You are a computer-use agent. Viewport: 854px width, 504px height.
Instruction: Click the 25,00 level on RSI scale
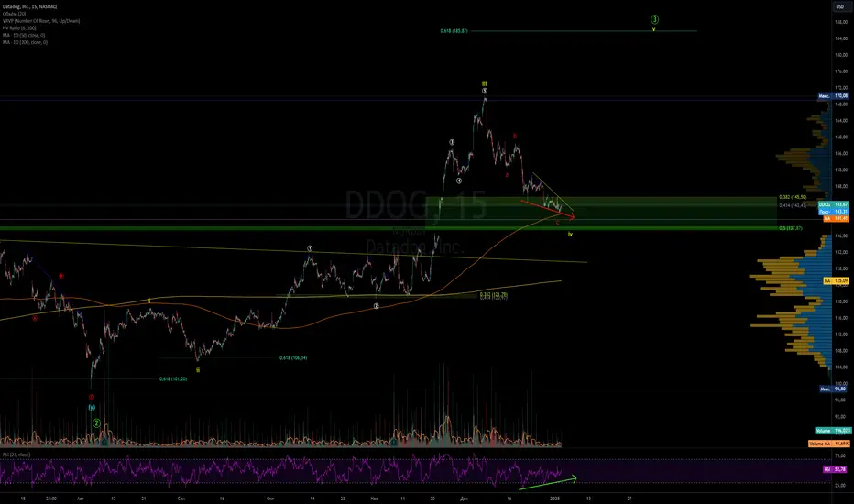(x=840, y=486)
